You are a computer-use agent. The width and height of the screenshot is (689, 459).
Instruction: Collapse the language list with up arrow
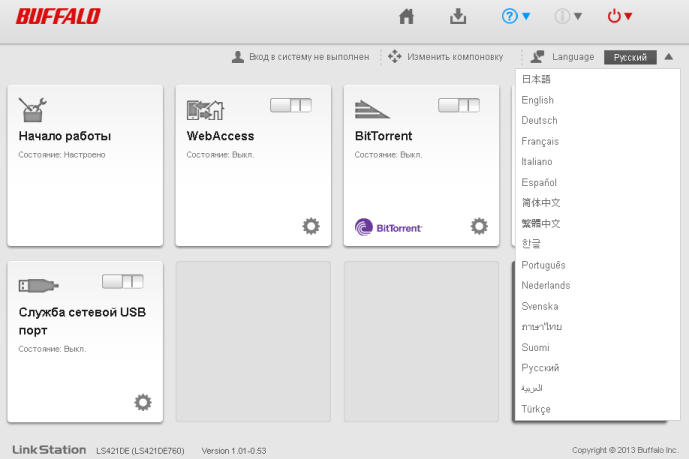click(x=668, y=57)
